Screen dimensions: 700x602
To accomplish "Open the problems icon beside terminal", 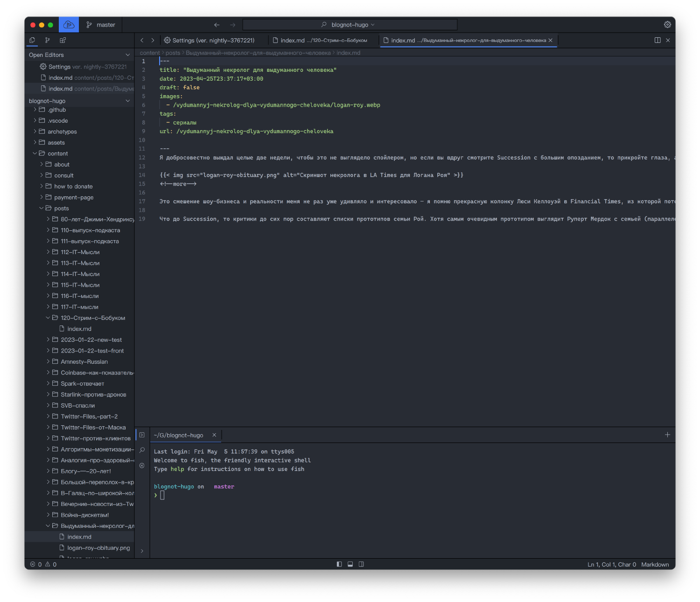I will tap(142, 465).
